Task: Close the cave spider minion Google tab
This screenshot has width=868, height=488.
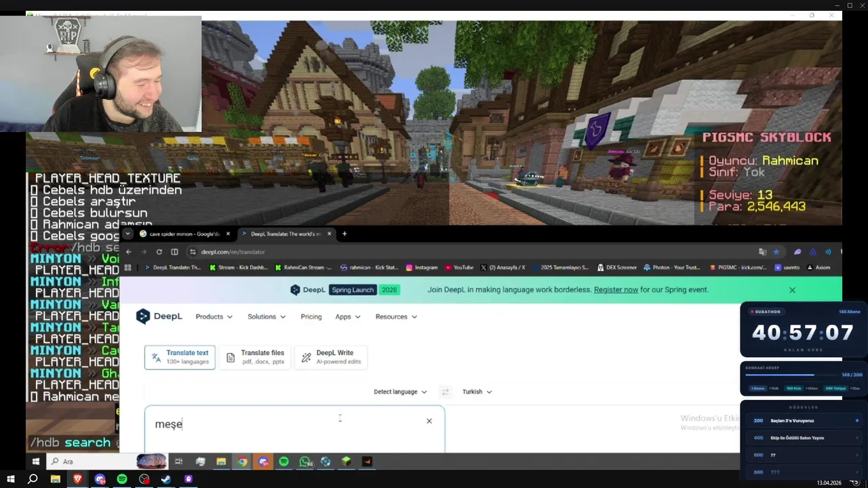Action: coord(228,234)
